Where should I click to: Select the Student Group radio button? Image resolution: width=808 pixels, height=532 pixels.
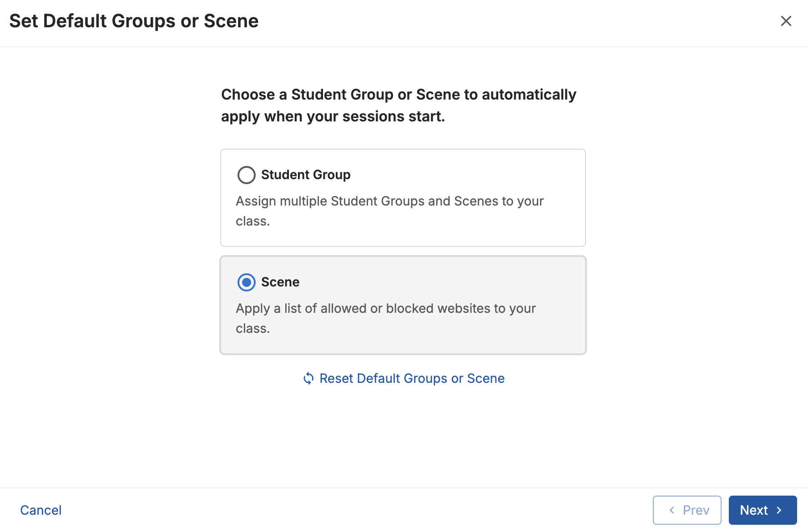click(x=247, y=175)
